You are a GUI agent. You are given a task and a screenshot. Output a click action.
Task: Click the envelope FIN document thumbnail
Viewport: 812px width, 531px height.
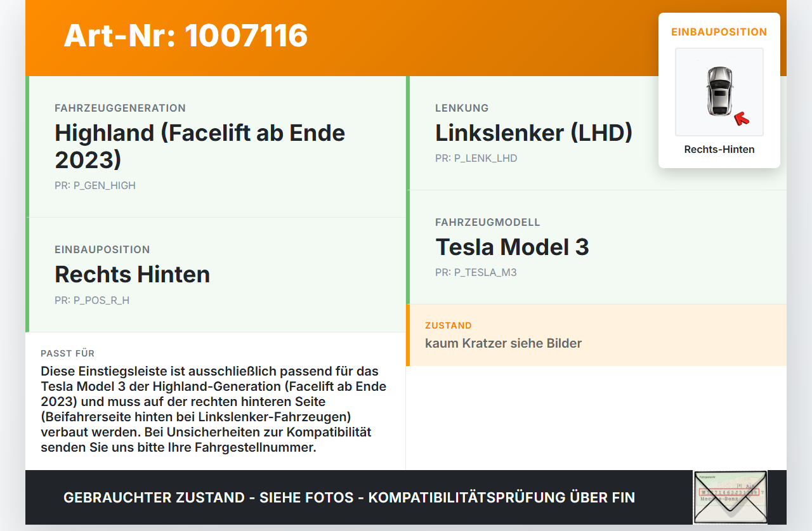(730, 497)
